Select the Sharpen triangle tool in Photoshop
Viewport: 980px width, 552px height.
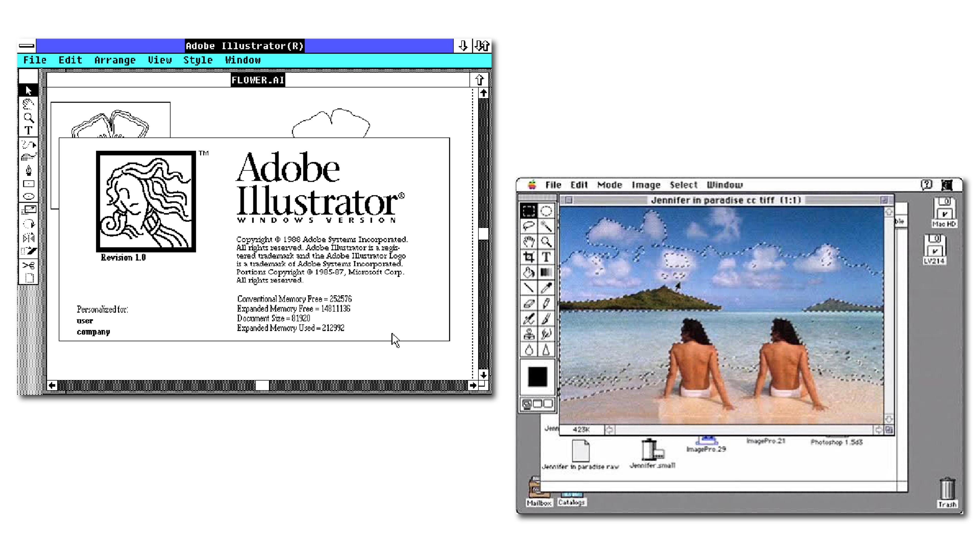[x=546, y=349]
